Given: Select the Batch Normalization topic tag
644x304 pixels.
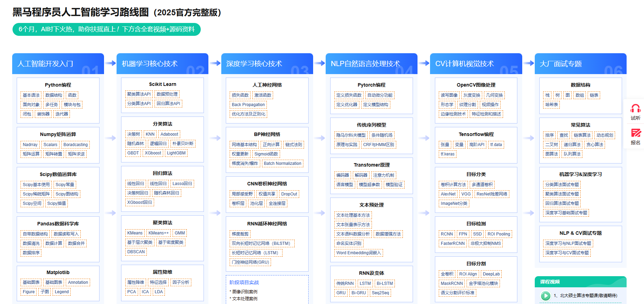Looking at the screenshot, I should click(x=282, y=163).
